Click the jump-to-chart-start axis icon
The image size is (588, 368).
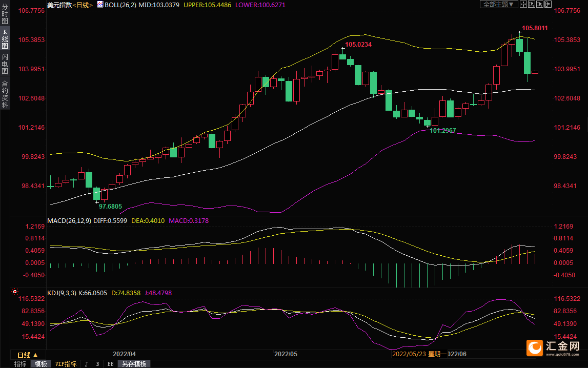[532, 5]
